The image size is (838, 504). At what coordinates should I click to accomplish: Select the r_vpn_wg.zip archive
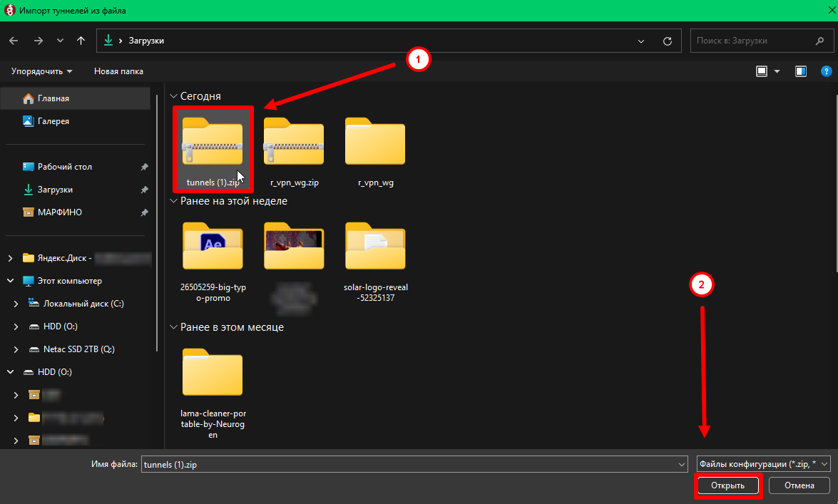coord(294,148)
